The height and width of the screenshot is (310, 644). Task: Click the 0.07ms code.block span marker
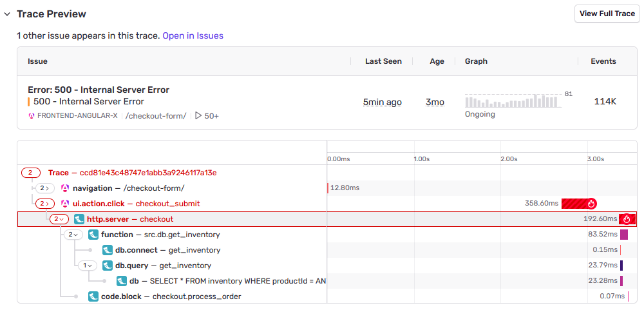coord(628,296)
